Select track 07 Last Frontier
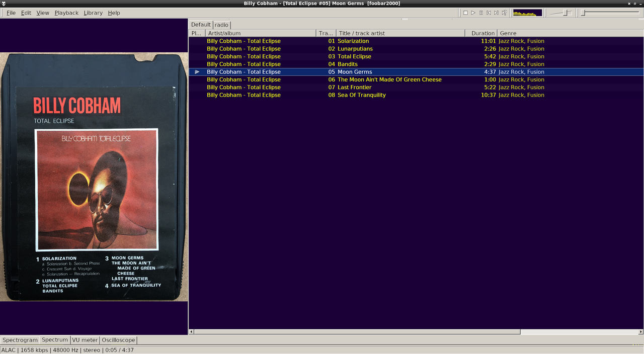Viewport: 644px width, 354px height. [416, 87]
